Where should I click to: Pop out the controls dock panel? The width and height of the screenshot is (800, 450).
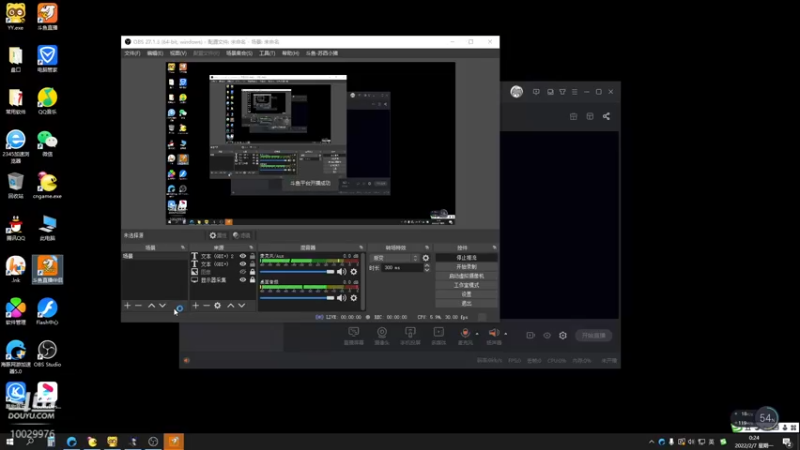pos(494,247)
